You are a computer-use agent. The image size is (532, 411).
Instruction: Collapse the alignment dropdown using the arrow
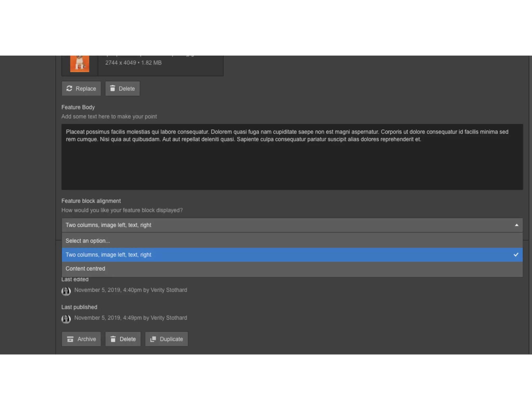coord(516,225)
